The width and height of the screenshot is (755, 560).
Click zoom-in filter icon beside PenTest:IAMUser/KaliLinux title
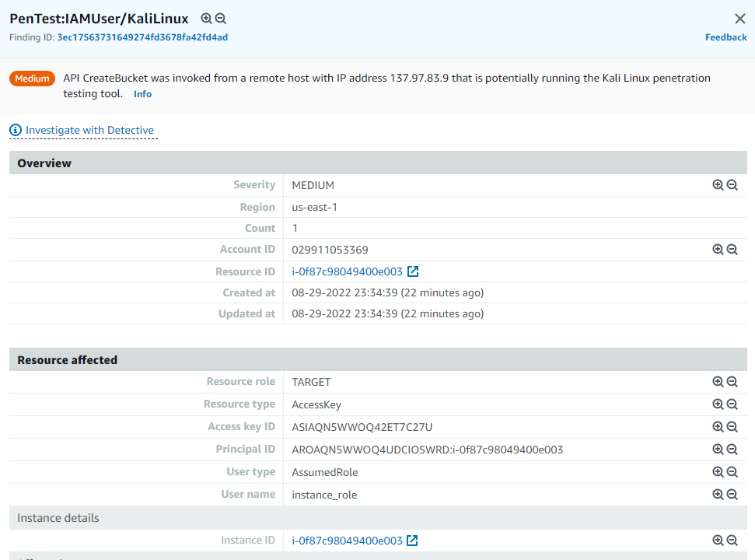point(206,19)
